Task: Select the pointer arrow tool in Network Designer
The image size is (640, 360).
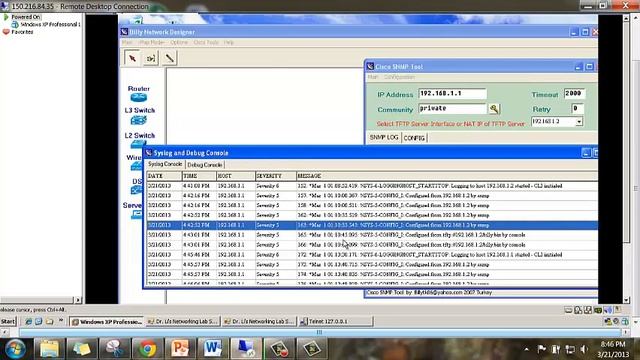Action: pos(132,58)
